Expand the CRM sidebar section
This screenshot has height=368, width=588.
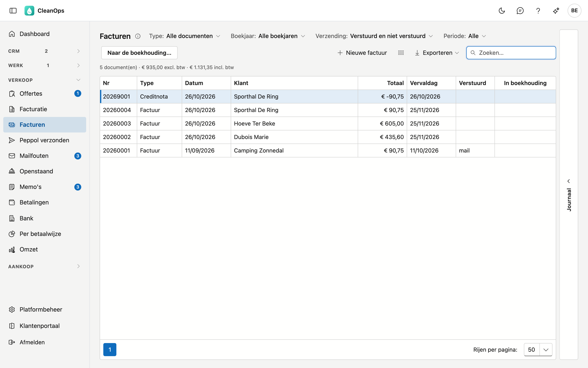(45, 51)
